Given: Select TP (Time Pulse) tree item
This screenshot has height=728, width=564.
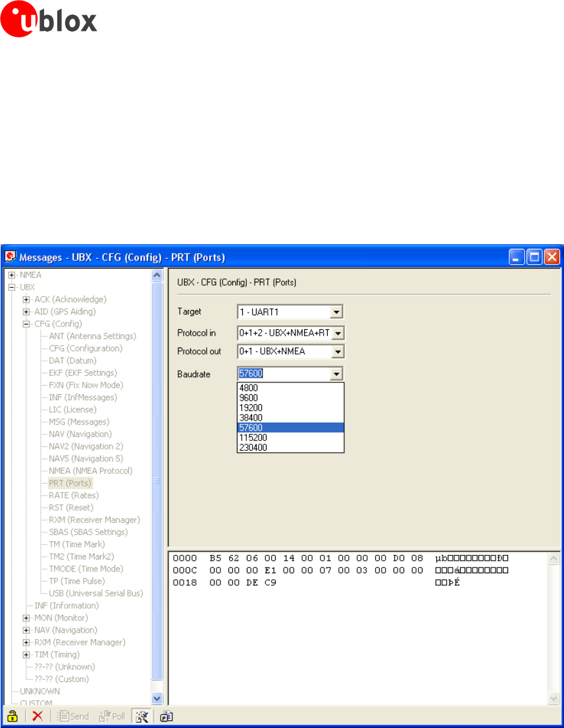Looking at the screenshot, I should (x=76, y=581).
